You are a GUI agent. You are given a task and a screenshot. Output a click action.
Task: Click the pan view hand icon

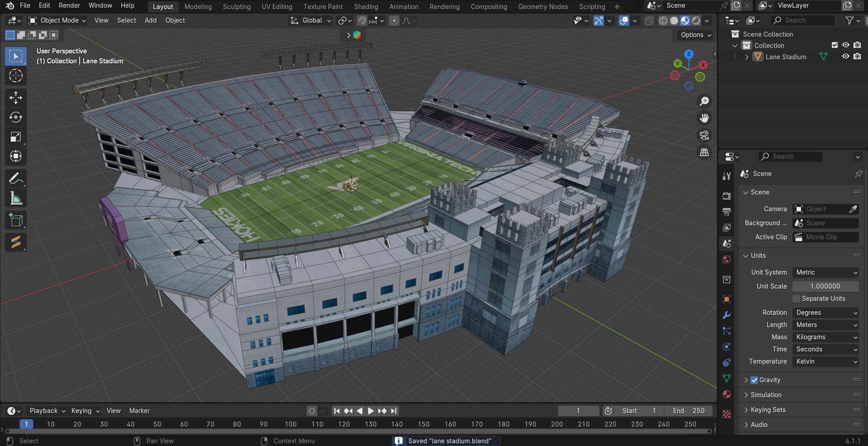pyautogui.click(x=704, y=118)
